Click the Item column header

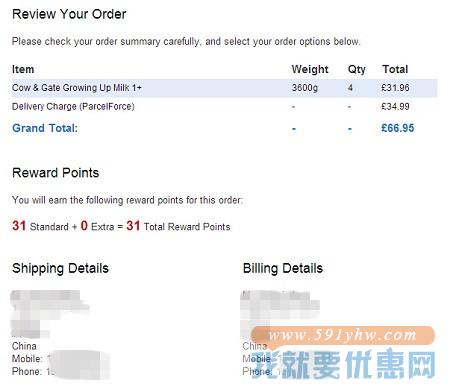coord(23,69)
